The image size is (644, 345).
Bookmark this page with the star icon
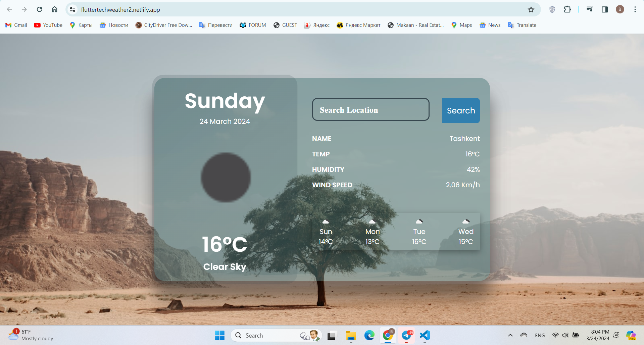(x=531, y=9)
